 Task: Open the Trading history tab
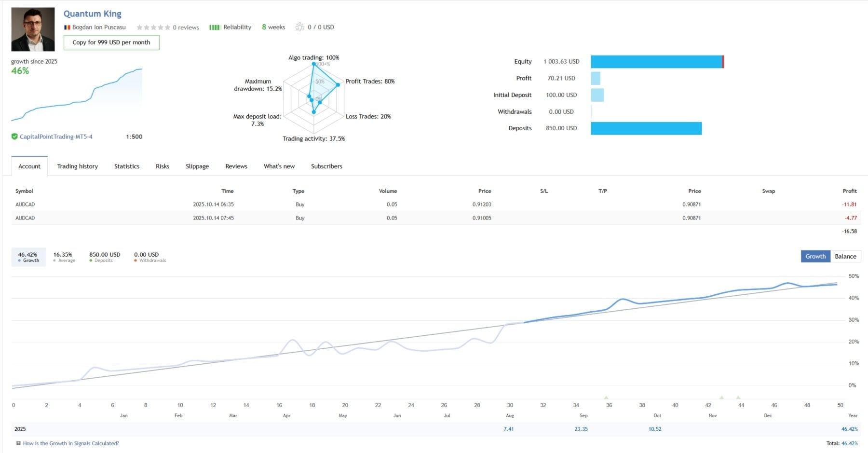point(77,166)
